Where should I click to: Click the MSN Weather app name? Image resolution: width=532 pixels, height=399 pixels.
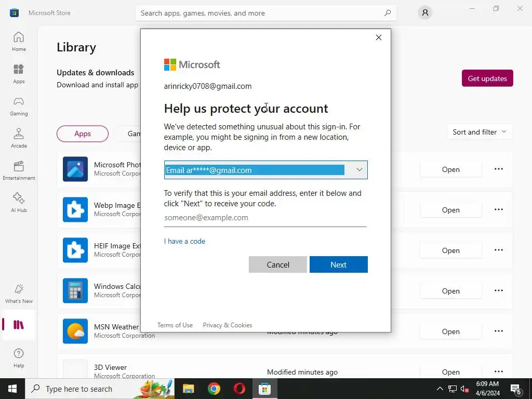(x=116, y=327)
